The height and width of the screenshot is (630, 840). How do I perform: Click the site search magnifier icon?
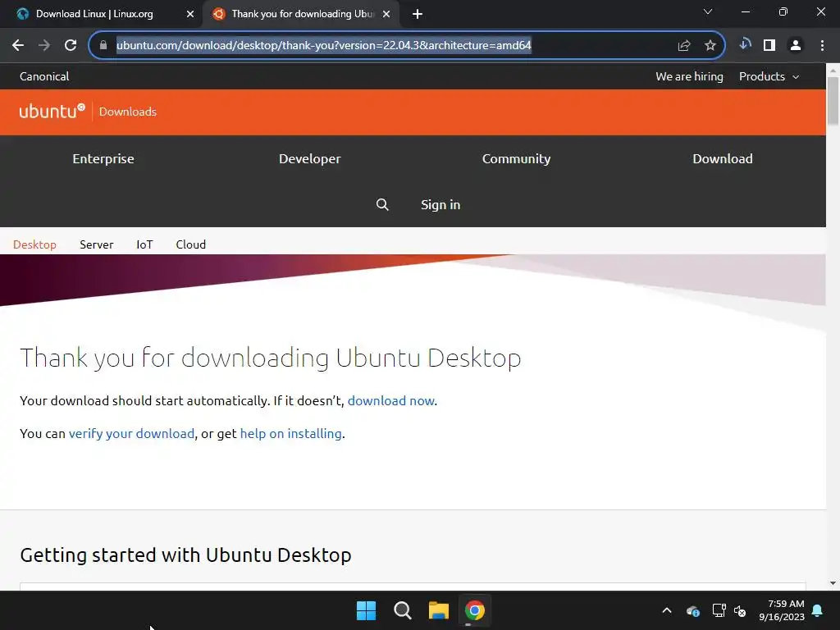(x=382, y=204)
